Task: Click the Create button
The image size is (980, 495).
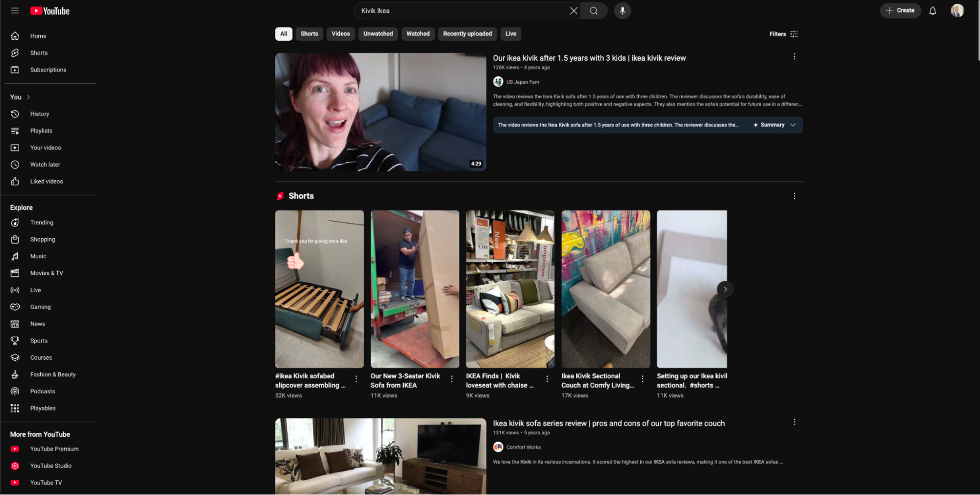Action: (x=900, y=10)
